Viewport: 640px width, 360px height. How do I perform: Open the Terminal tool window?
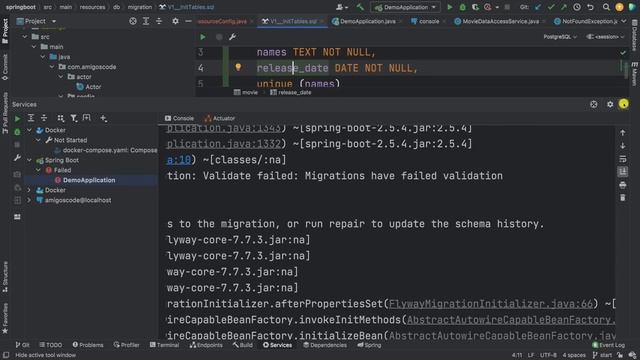pyautogui.click(x=164, y=345)
